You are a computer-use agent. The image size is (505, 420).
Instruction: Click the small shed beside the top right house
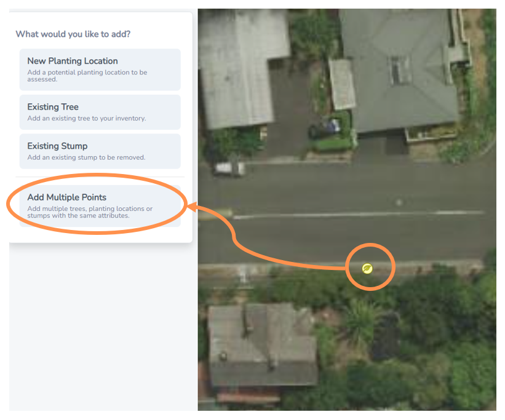(343, 84)
